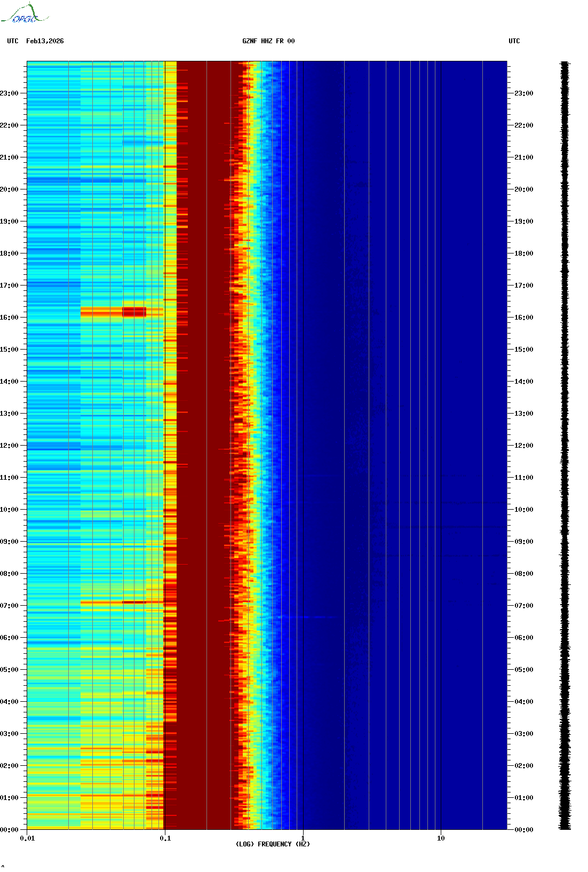Click the seismogram waveform trace at right

565,446
